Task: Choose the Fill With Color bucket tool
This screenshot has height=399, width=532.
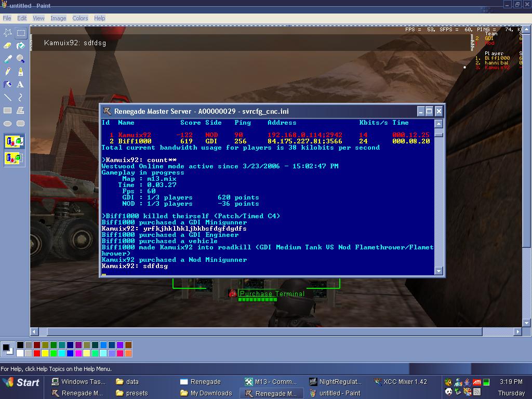Action: coord(20,46)
